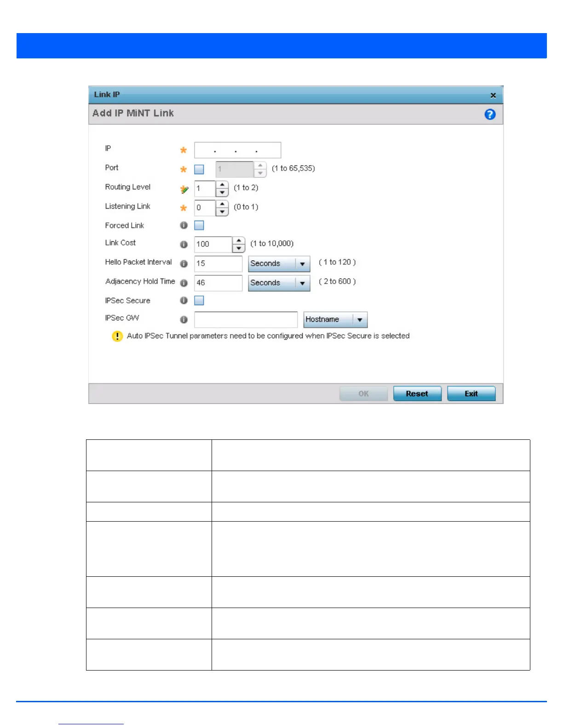
Task: Click the "Hello Packet Interval" label
Action: (138, 262)
